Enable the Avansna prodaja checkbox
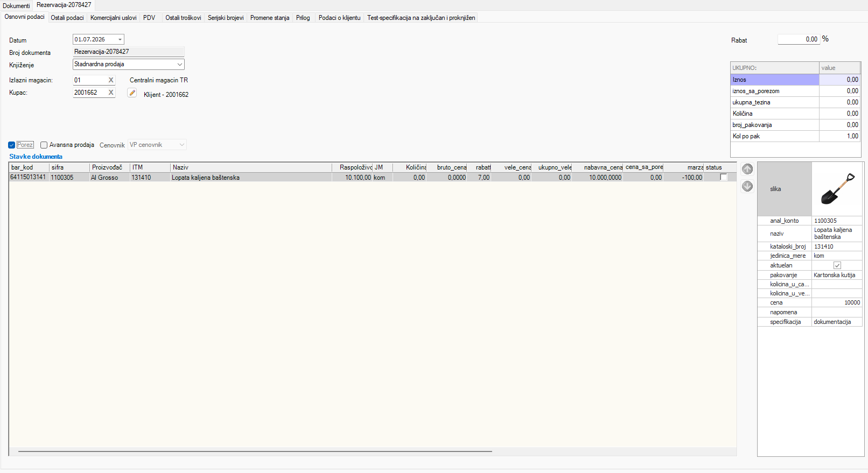The image size is (868, 473). (44, 145)
